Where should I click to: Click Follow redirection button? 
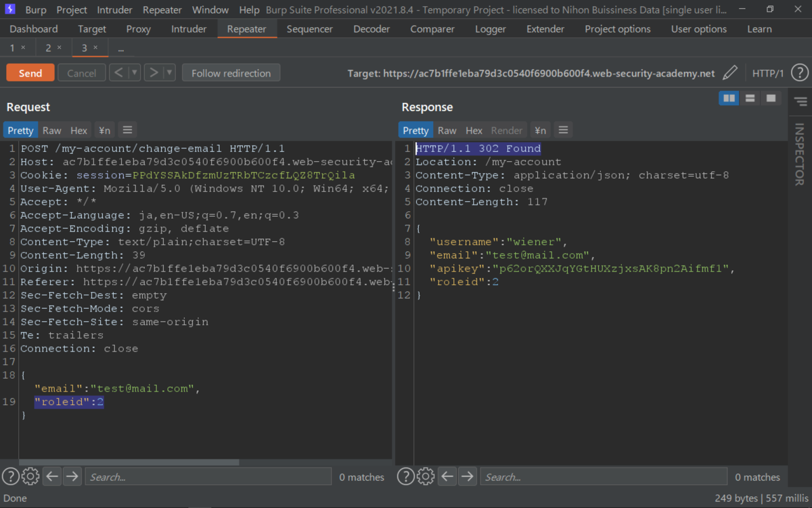click(x=231, y=73)
